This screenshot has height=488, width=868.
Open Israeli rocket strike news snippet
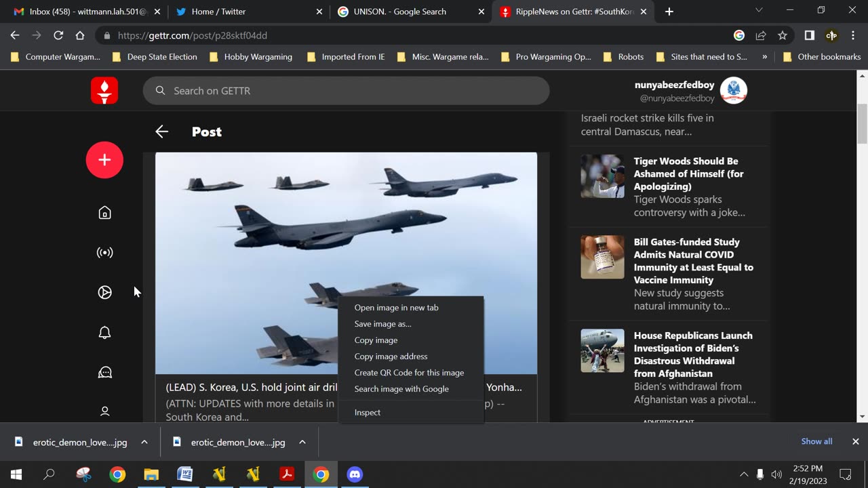click(647, 125)
